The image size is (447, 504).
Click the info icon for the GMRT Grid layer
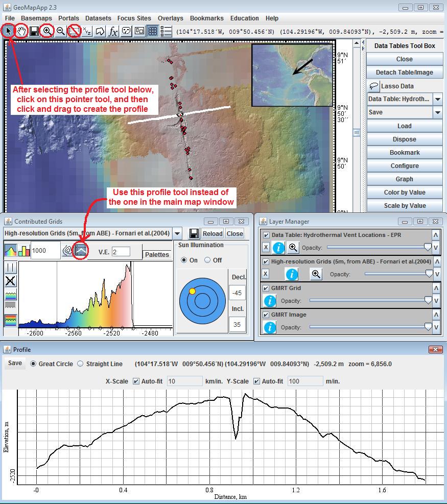coord(270,300)
